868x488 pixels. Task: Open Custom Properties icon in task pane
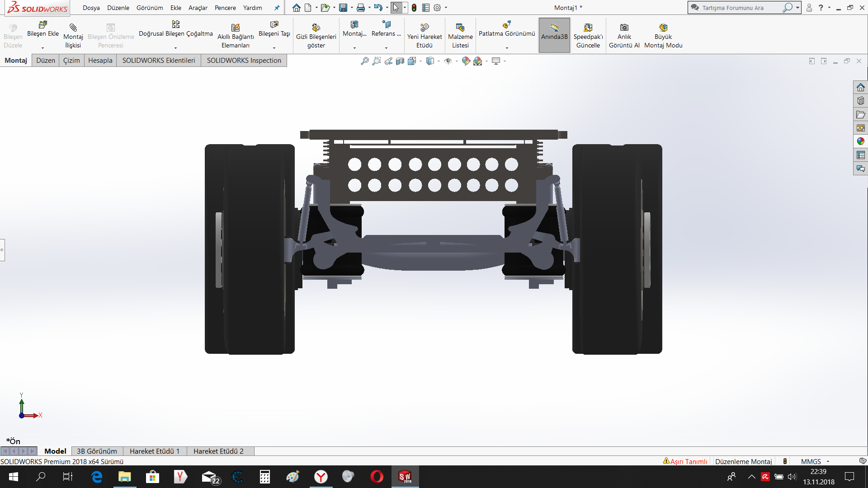coord(861,155)
